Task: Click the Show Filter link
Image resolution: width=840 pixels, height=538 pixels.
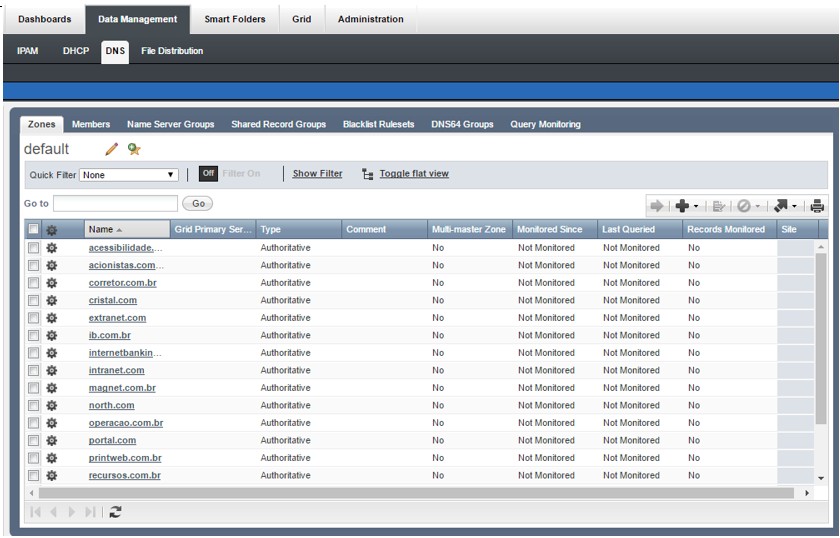Action: pos(317,174)
